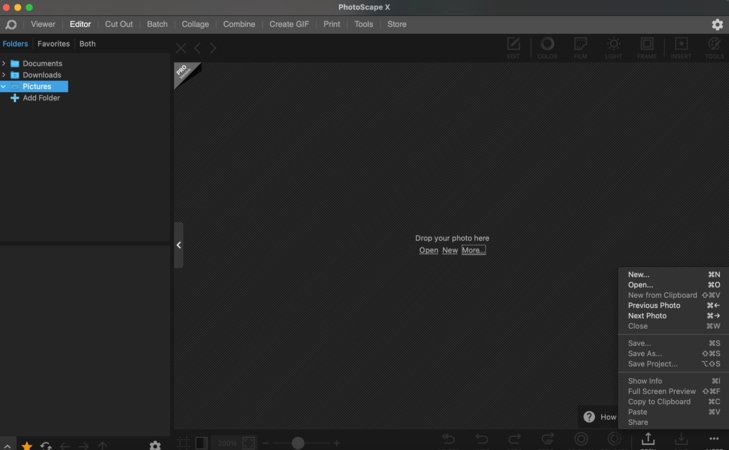Switch to the Cut Out tab

point(119,24)
